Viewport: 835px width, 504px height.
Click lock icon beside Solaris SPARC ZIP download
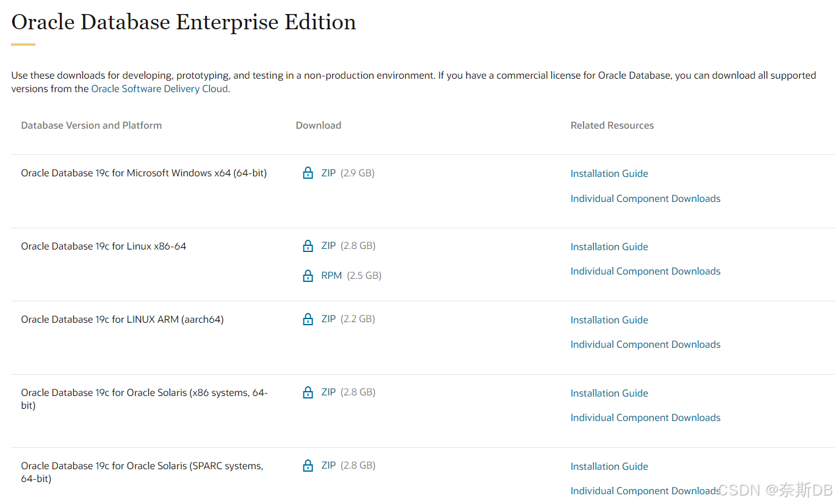[x=308, y=466]
